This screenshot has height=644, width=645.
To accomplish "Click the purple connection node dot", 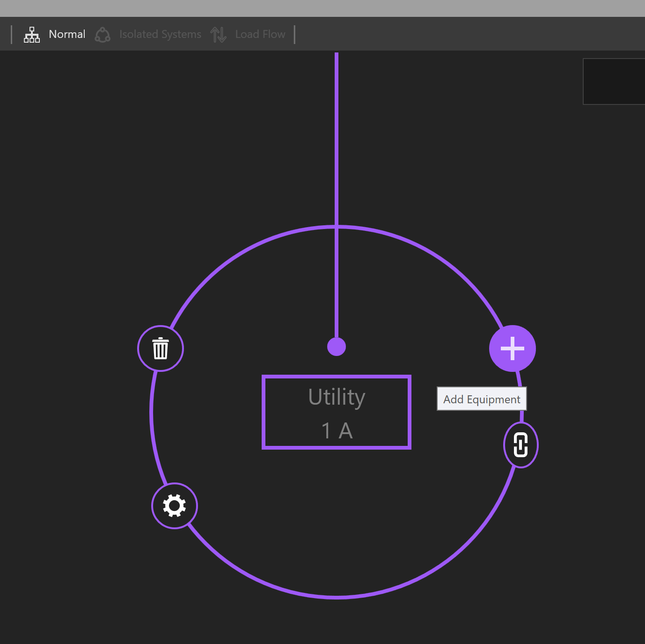I will pyautogui.click(x=337, y=347).
